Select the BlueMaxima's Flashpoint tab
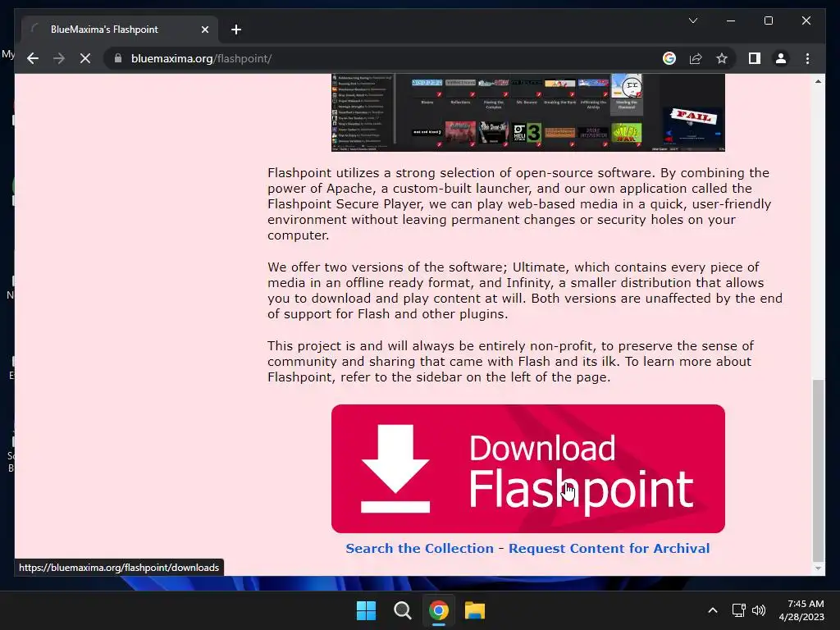 [x=120, y=30]
